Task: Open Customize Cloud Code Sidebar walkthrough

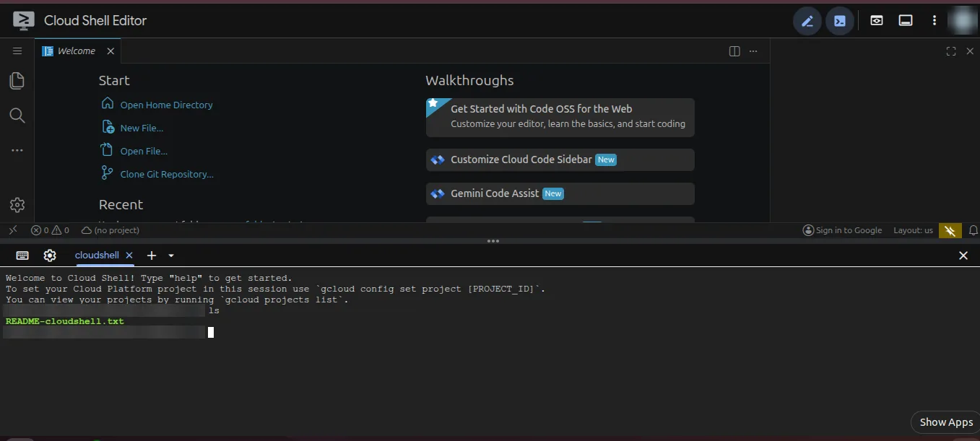Action: (560, 160)
